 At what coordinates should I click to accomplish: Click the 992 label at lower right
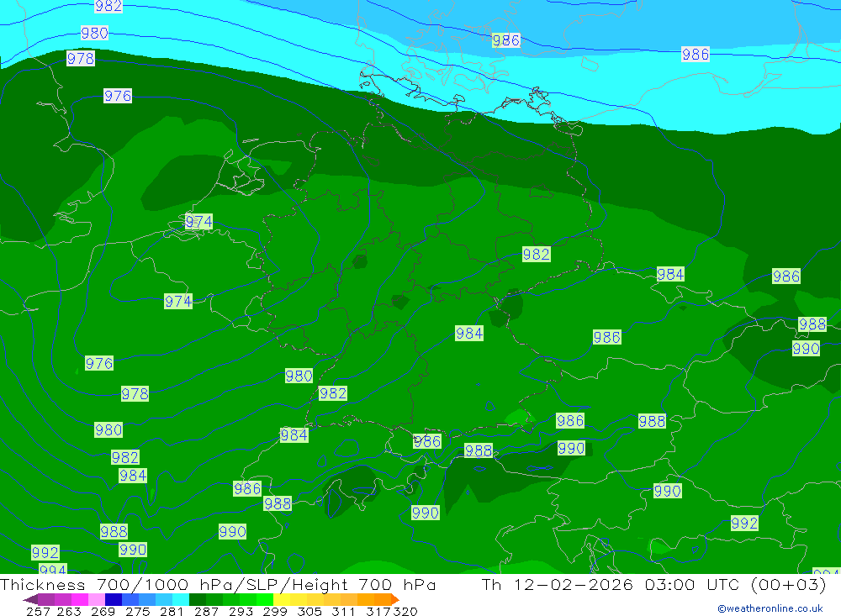click(x=744, y=524)
